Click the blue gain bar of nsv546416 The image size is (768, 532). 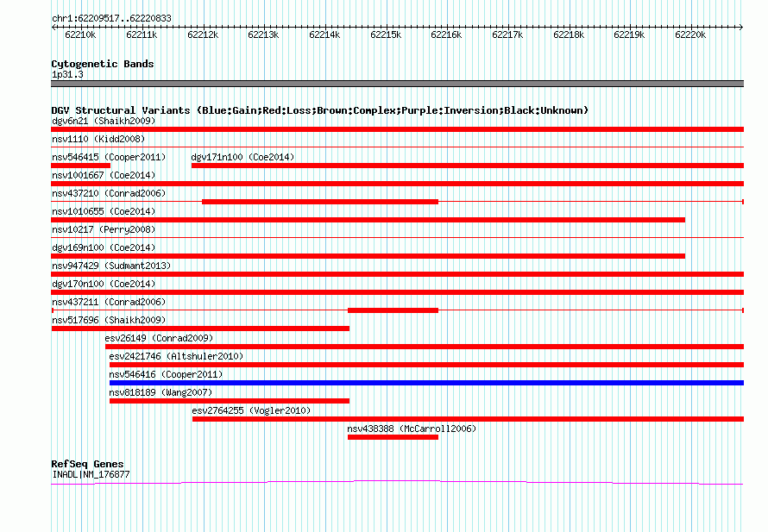point(426,383)
